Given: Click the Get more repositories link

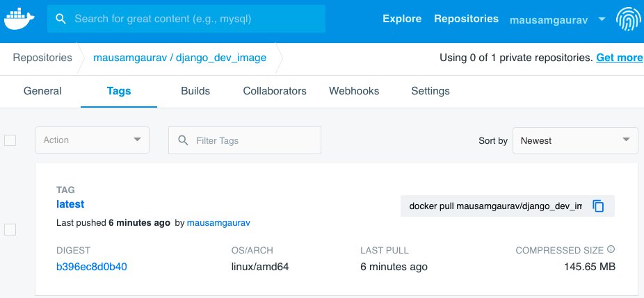Looking at the screenshot, I should [x=619, y=58].
